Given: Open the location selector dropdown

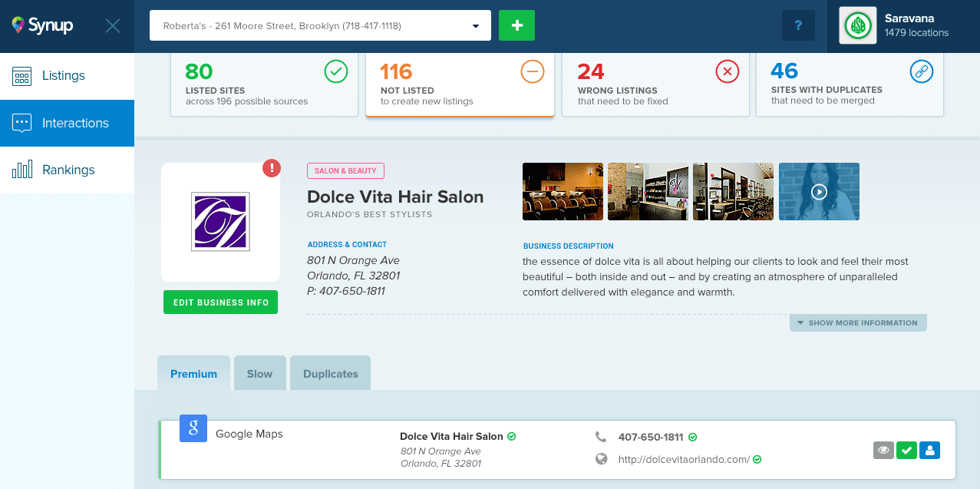Looking at the screenshot, I should pyautogui.click(x=320, y=25).
